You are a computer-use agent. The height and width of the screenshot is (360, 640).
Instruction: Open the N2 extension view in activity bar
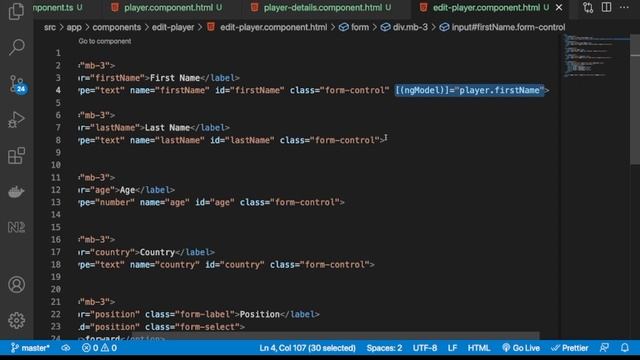(16, 227)
